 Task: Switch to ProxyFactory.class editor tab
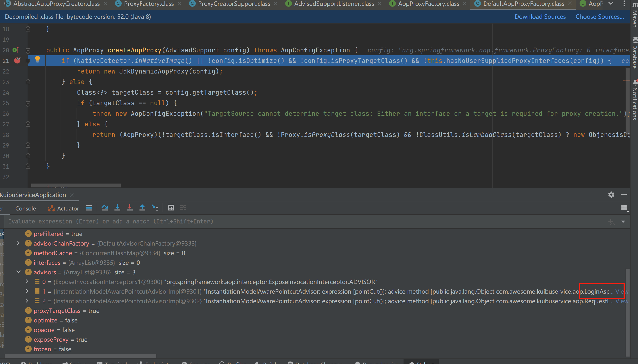pos(149,4)
